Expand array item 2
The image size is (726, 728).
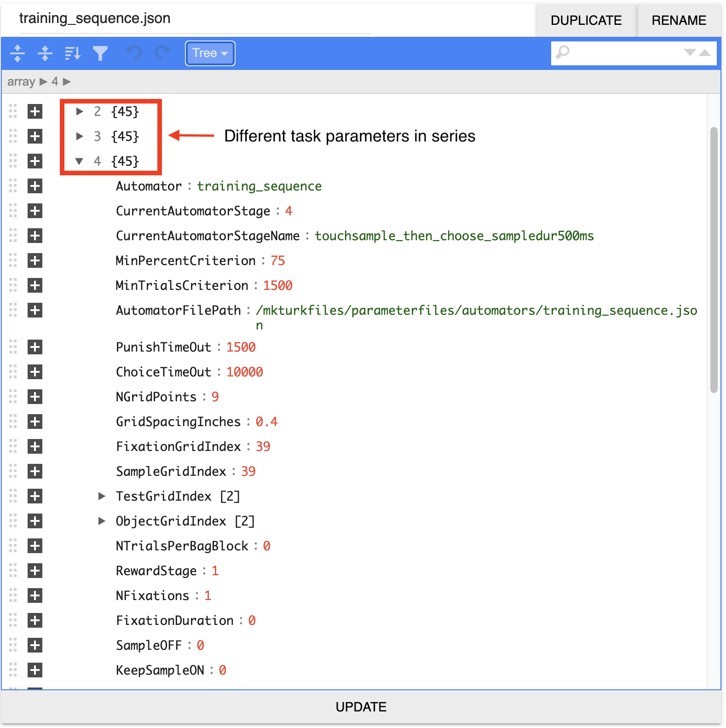point(80,111)
